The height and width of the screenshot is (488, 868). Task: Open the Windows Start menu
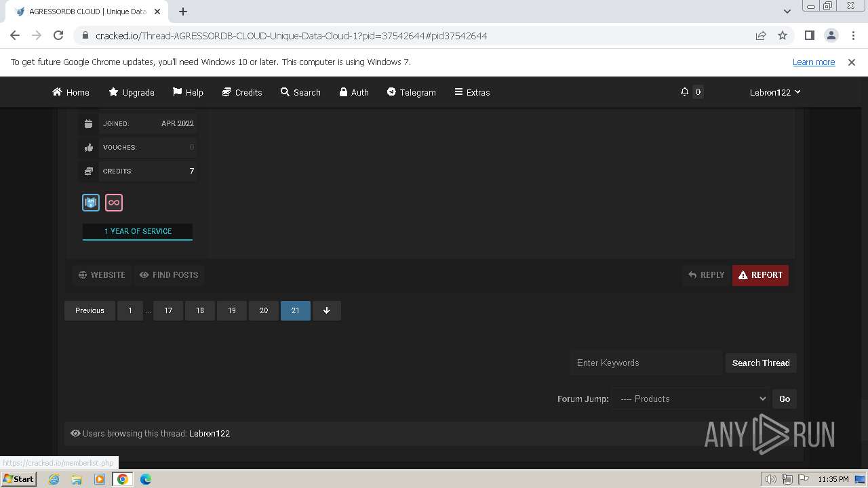[18, 479]
